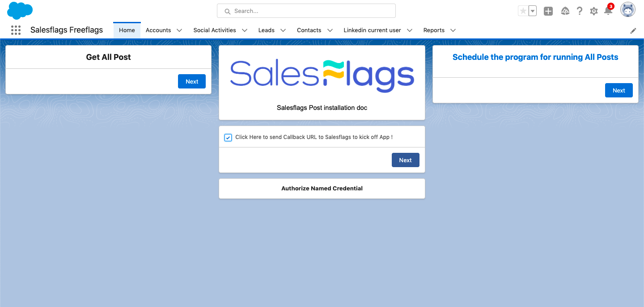This screenshot has width=644, height=307.
Task: Click the pencil icon to edit navigation
Action: [633, 31]
